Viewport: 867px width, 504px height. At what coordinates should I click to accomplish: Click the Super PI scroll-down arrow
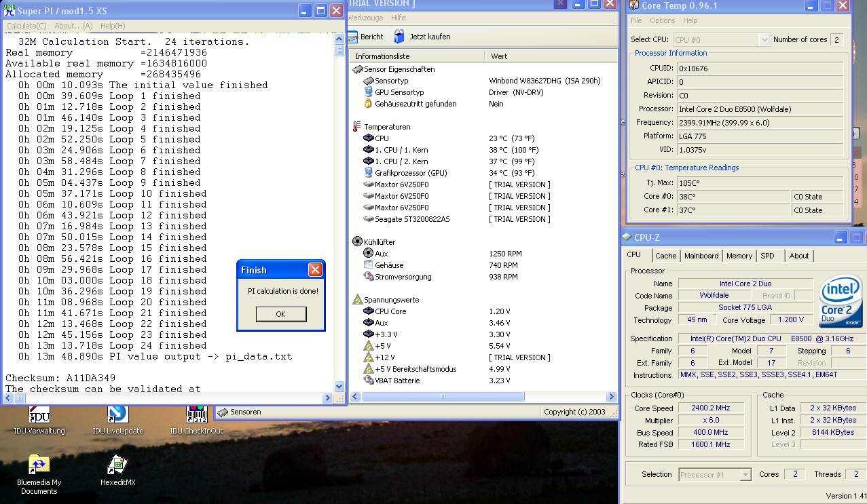click(339, 387)
